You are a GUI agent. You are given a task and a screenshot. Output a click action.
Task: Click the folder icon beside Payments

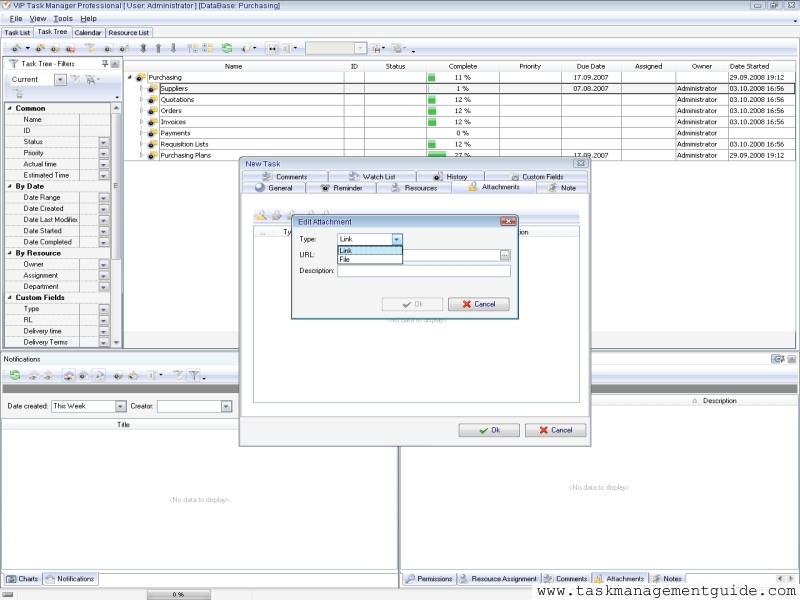click(x=152, y=133)
